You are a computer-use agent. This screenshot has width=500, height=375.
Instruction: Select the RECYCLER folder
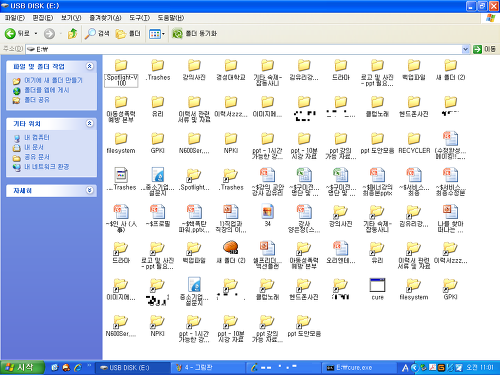[x=414, y=138]
